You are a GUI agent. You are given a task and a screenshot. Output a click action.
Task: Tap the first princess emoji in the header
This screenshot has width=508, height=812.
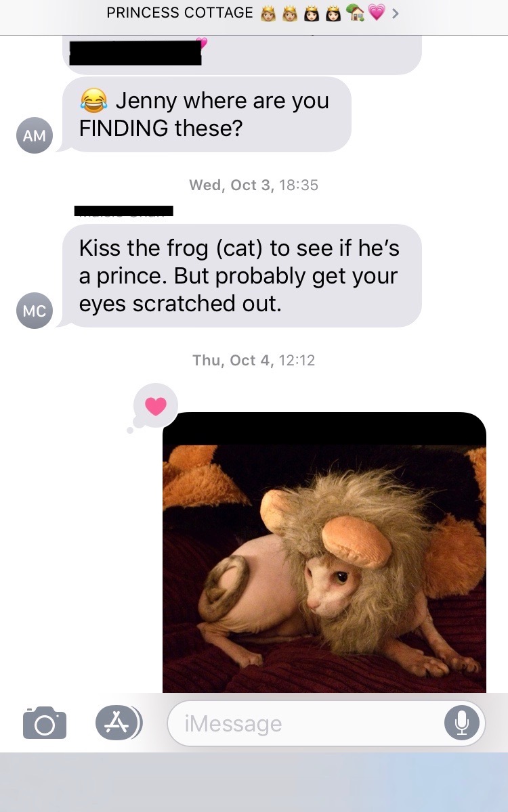[x=268, y=13]
